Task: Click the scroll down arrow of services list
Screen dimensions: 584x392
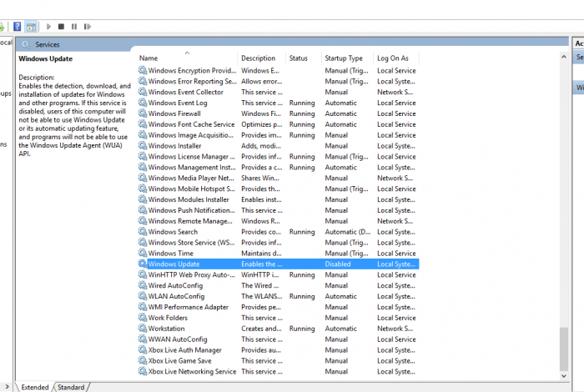Action: (563, 376)
